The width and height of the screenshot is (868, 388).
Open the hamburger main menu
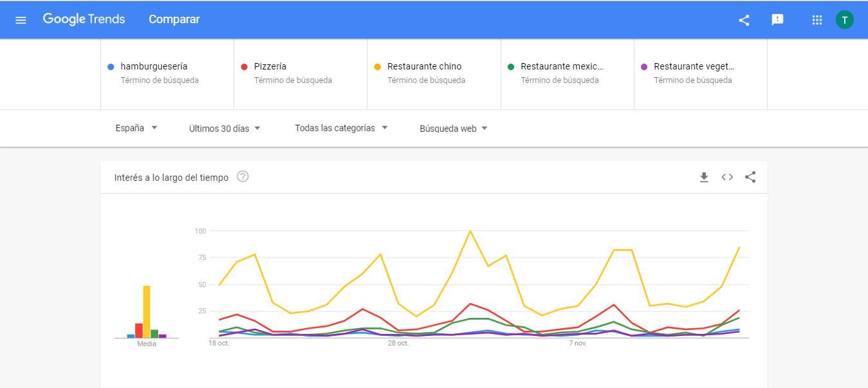(x=21, y=19)
